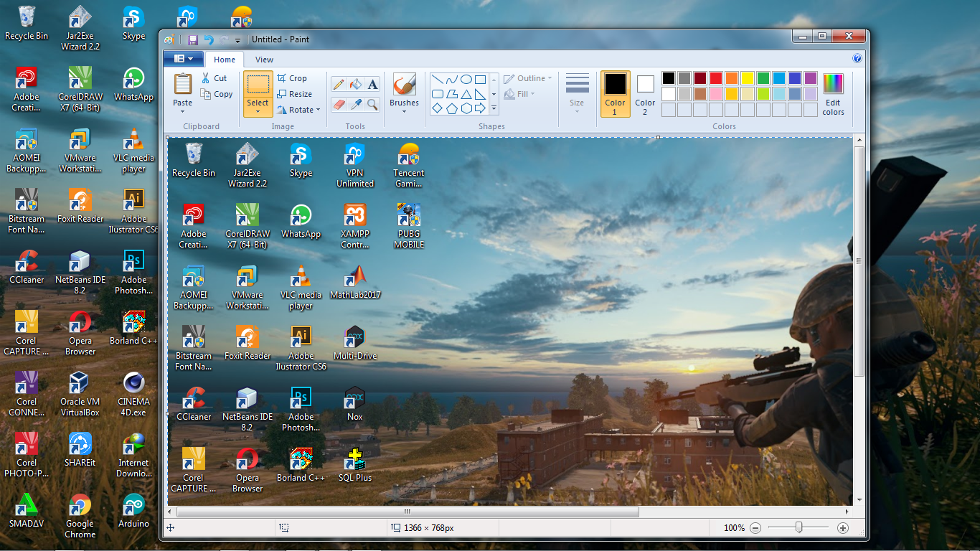Pick the Pentagon shape
This screenshot has height=551, width=980.
(451, 108)
